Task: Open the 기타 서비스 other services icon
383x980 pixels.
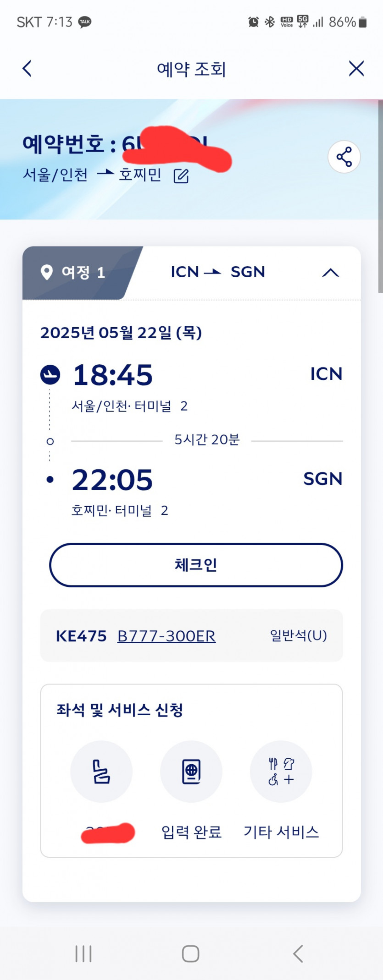Action: [281, 772]
